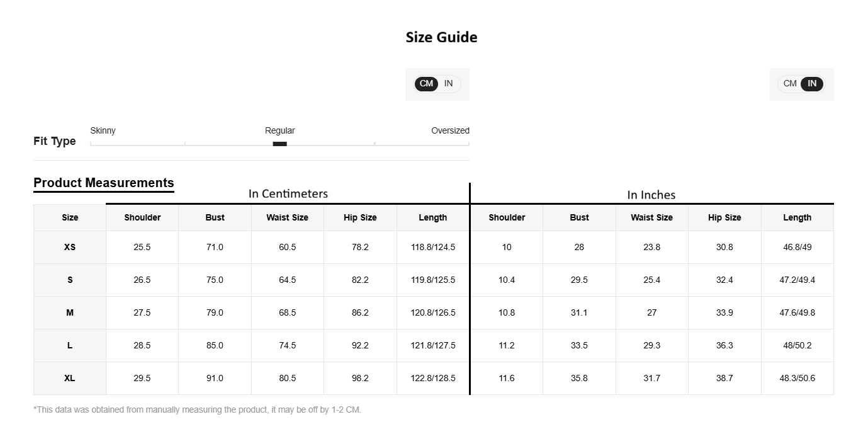Viewport: 868px width, 441px height.
Task: Click the centimeters Waist Size column header
Action: click(x=288, y=217)
